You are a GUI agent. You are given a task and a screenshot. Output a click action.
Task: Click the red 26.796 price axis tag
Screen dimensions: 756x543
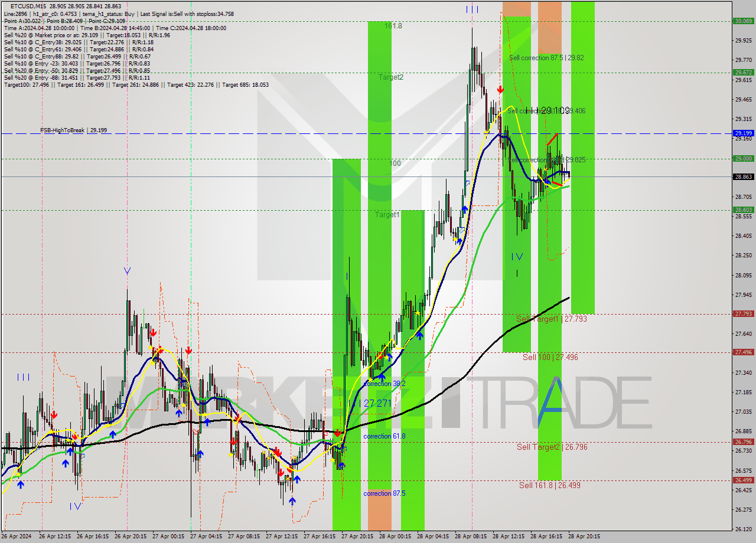click(743, 441)
